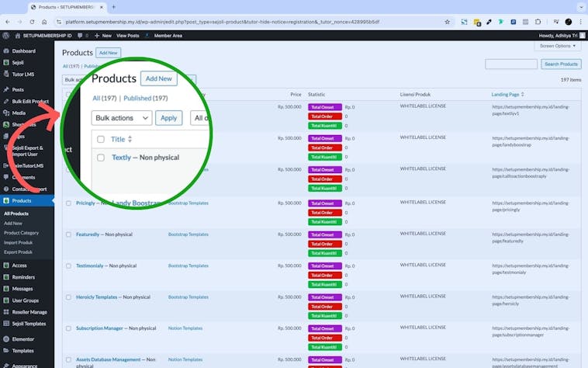
Task: Open the Dashboard icon in sidebar
Action: pos(5,51)
